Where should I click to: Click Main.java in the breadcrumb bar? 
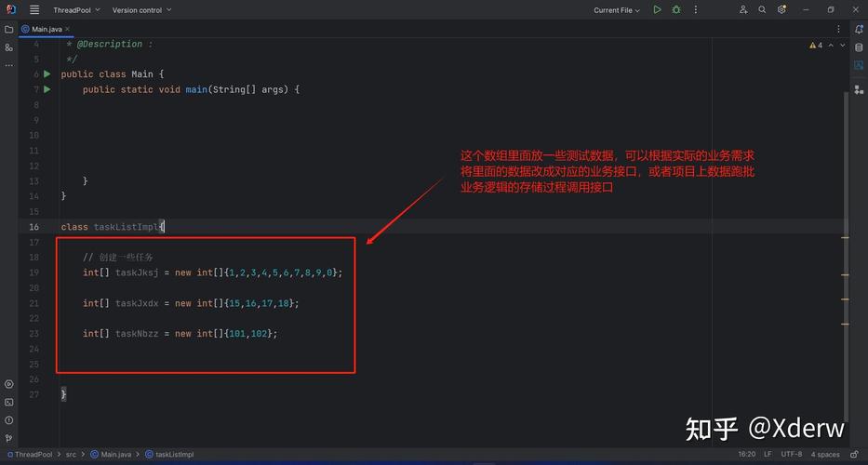coord(111,455)
